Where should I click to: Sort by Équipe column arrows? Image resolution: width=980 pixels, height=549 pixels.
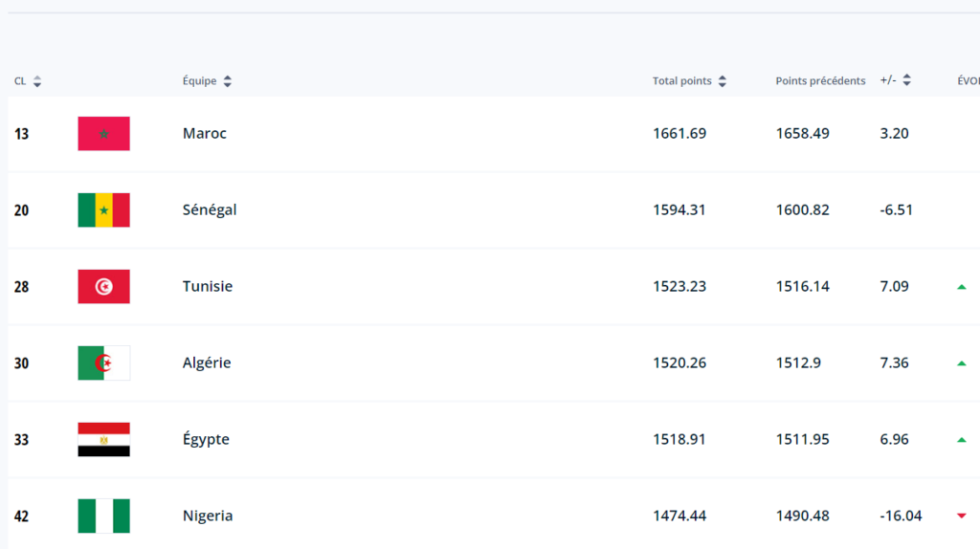228,81
